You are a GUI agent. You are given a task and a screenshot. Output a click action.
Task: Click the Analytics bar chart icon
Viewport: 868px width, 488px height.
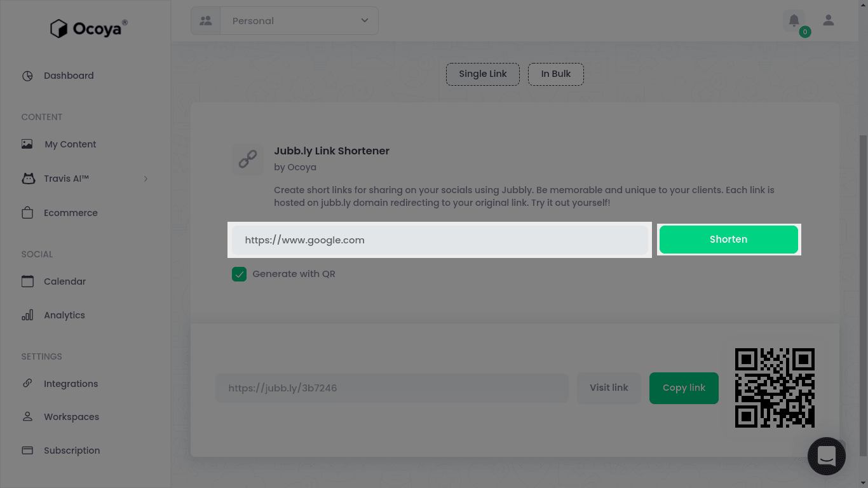[x=27, y=315]
